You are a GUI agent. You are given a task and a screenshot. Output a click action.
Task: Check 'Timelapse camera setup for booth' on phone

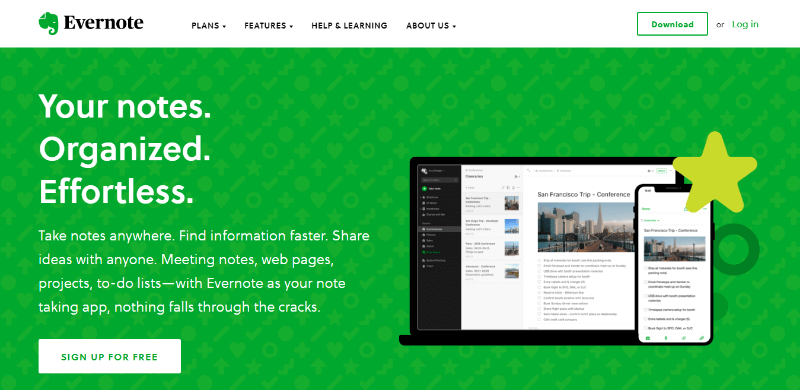point(645,310)
